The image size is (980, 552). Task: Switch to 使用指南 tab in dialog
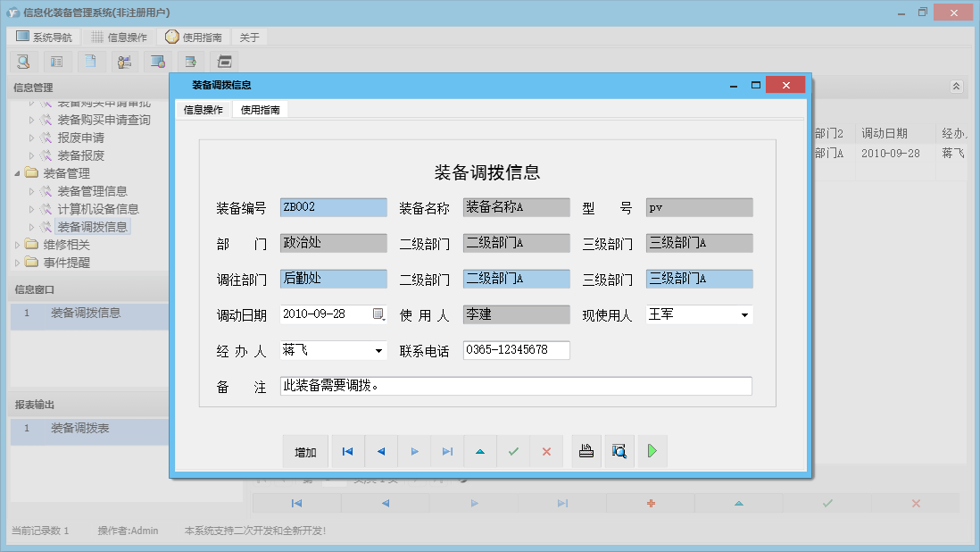pyautogui.click(x=260, y=110)
